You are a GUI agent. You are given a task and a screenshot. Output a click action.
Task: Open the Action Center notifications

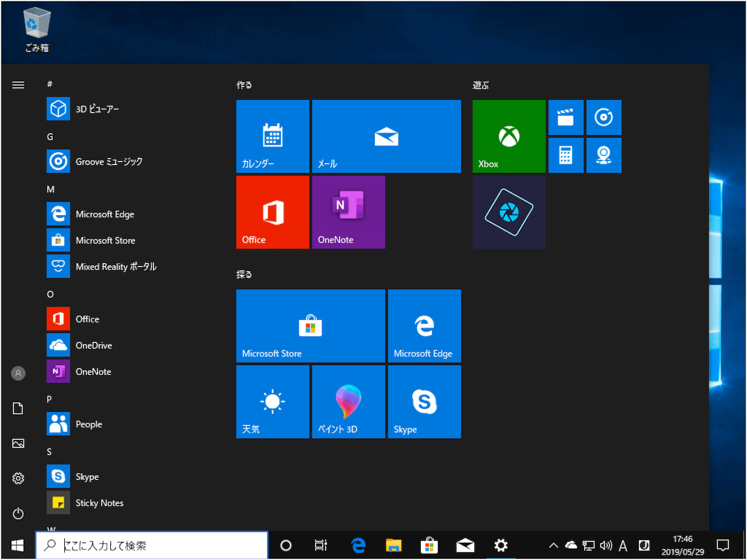point(723,545)
